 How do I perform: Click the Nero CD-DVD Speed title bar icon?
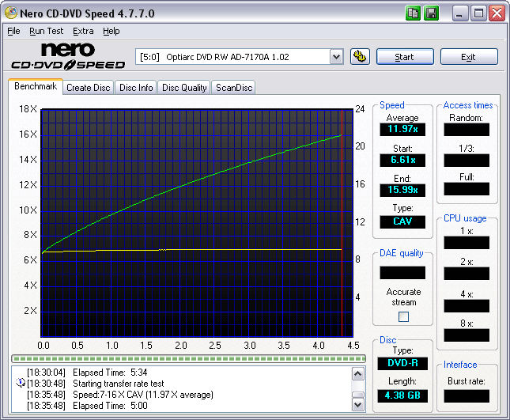pyautogui.click(x=11, y=13)
